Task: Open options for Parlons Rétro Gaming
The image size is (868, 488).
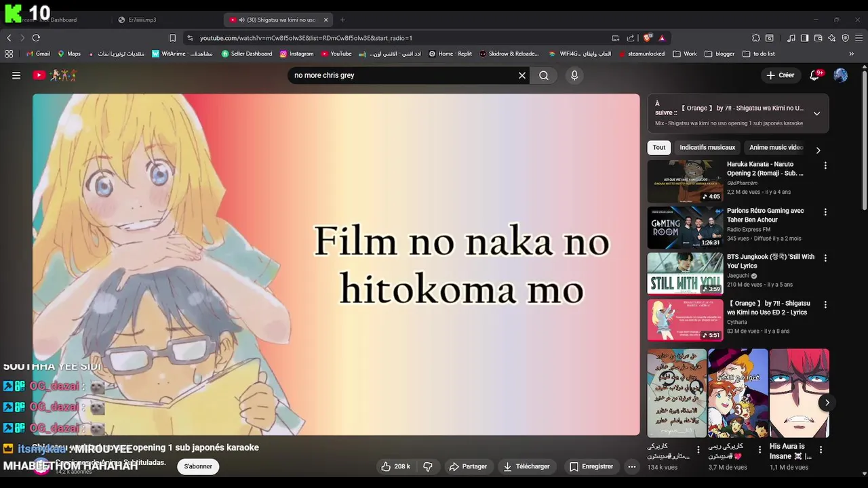Action: [825, 212]
